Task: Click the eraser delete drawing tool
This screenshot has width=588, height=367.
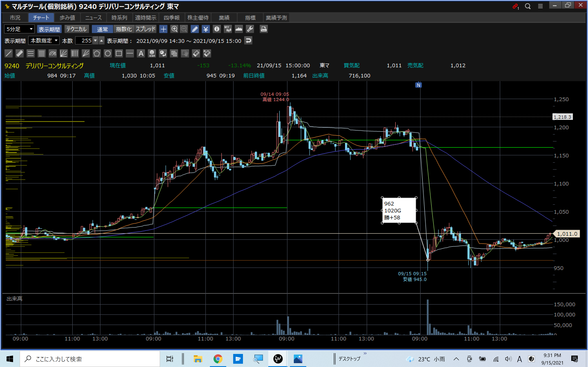Action: tap(196, 53)
